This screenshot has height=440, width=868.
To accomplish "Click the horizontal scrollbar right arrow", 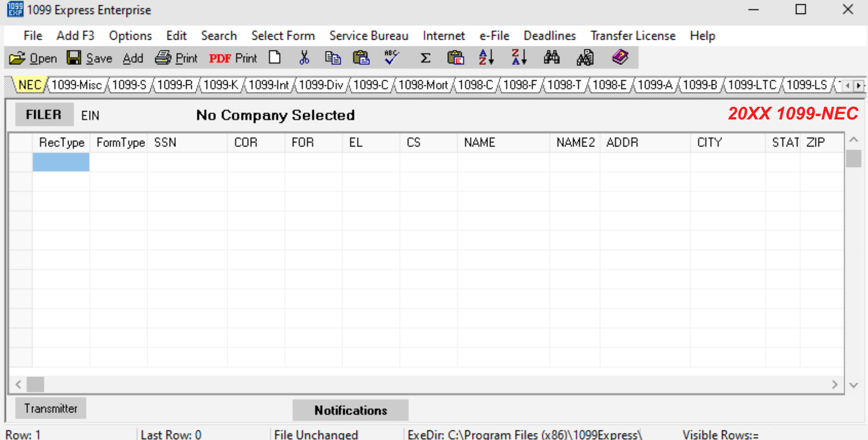I will pos(835,384).
